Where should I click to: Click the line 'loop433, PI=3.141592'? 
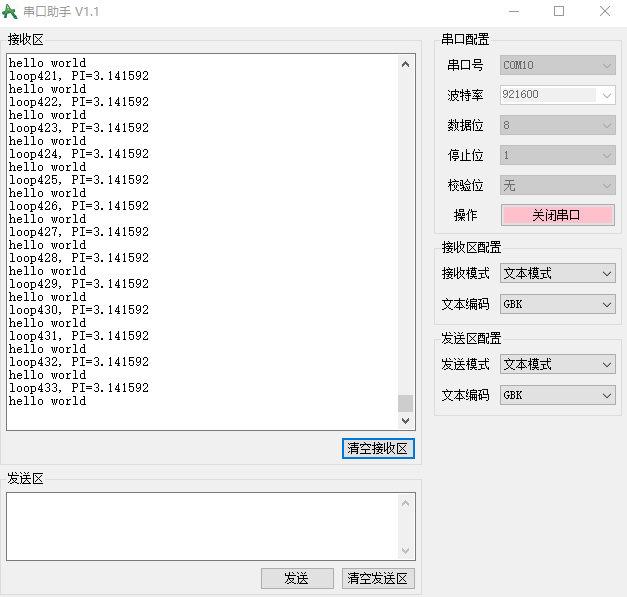click(x=79, y=388)
